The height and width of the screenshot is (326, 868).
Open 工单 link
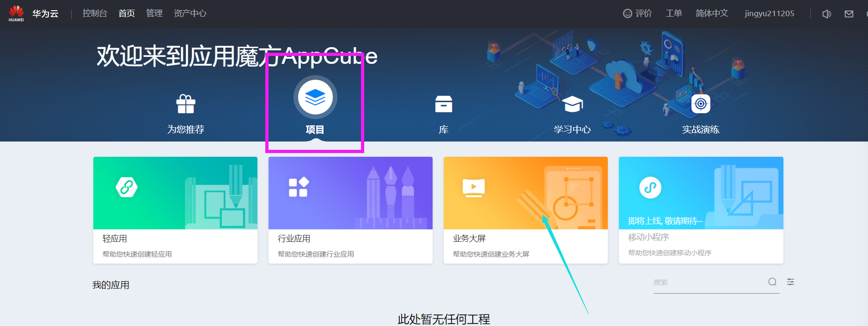(x=674, y=13)
